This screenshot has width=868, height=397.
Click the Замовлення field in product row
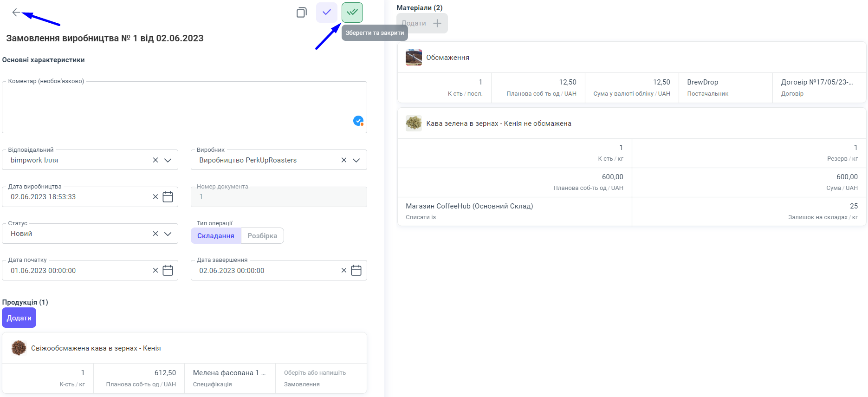click(320, 373)
